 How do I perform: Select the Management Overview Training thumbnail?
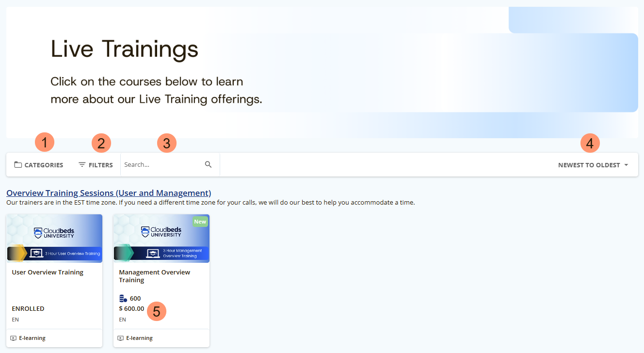click(x=161, y=239)
